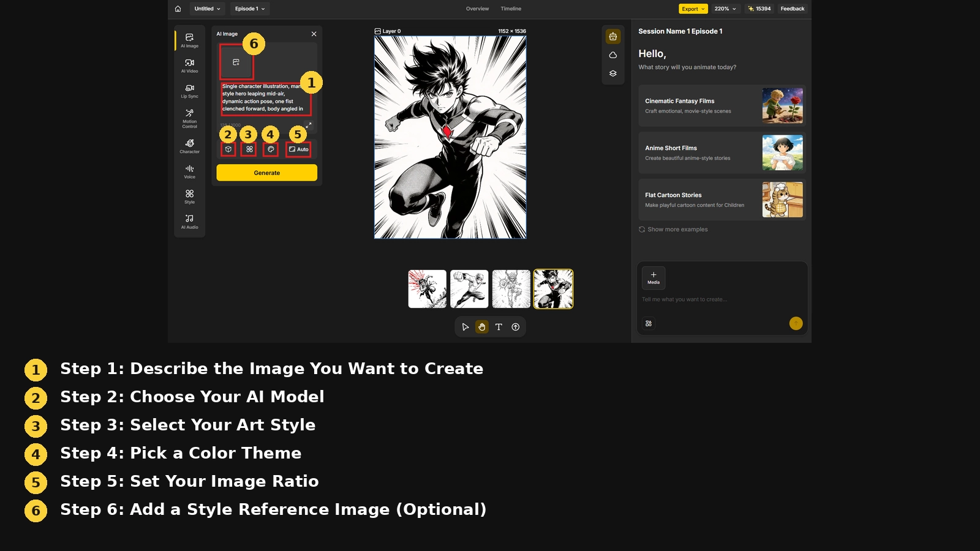The image size is (980, 551).
Task: Pick color theme palette icon
Action: 271,149
